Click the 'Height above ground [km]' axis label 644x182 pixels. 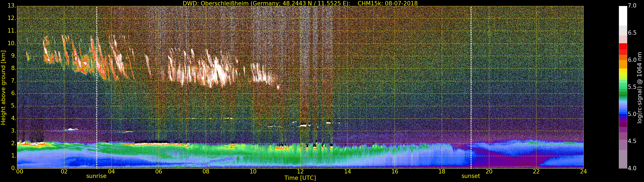(3, 88)
